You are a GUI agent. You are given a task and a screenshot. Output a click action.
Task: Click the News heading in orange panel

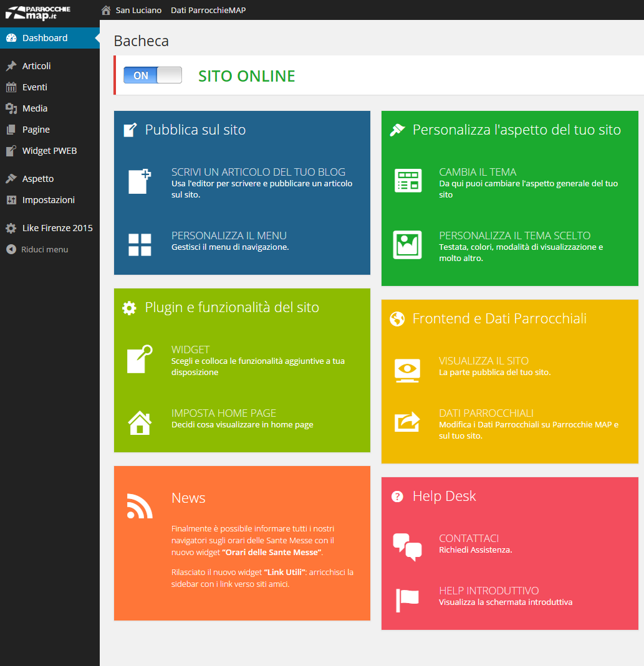click(188, 498)
